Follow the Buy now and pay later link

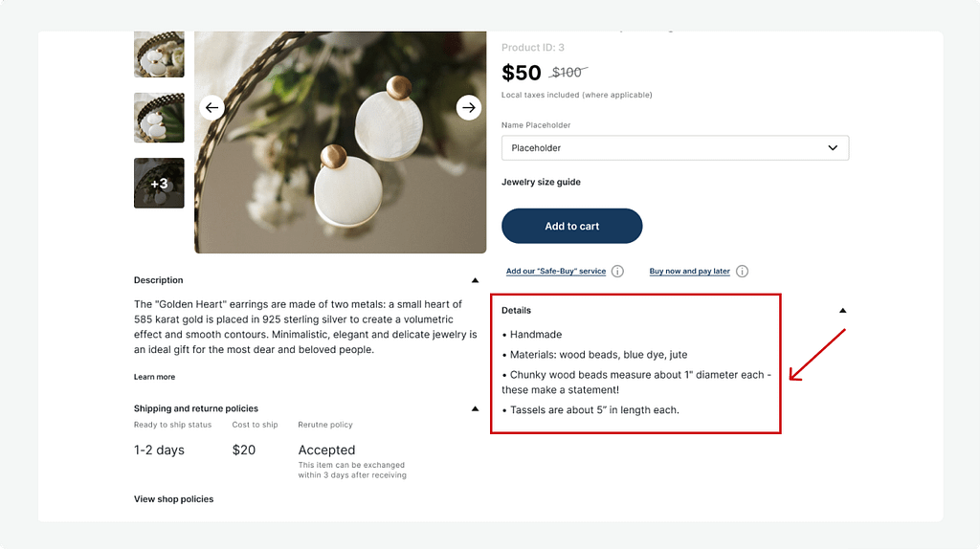pos(689,272)
